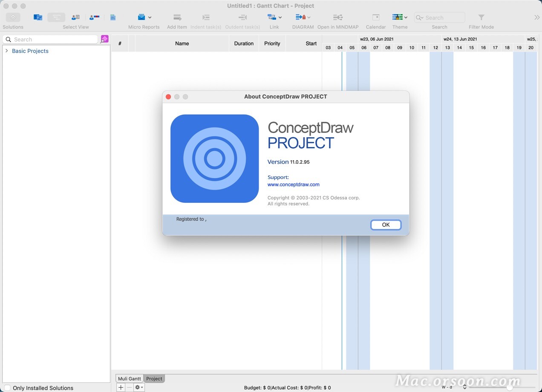542x392 pixels.
Task: Select the first view icon in Select View
Action: [38, 17]
